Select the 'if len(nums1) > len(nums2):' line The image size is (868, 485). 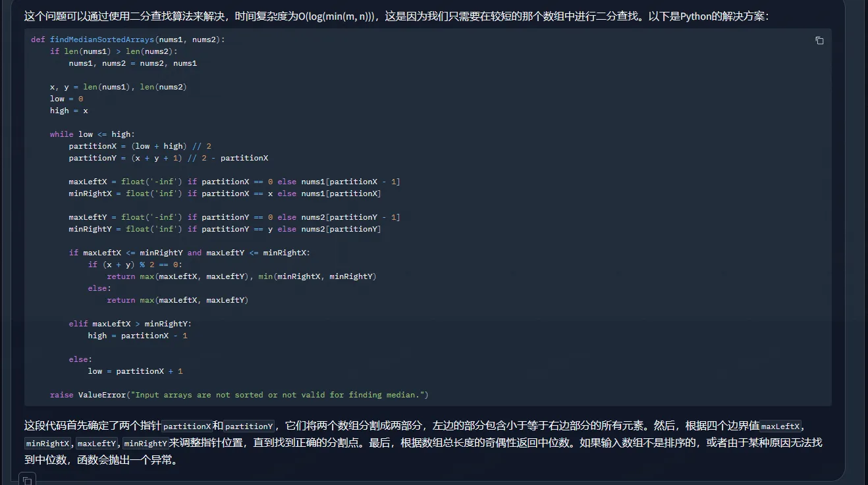(114, 51)
